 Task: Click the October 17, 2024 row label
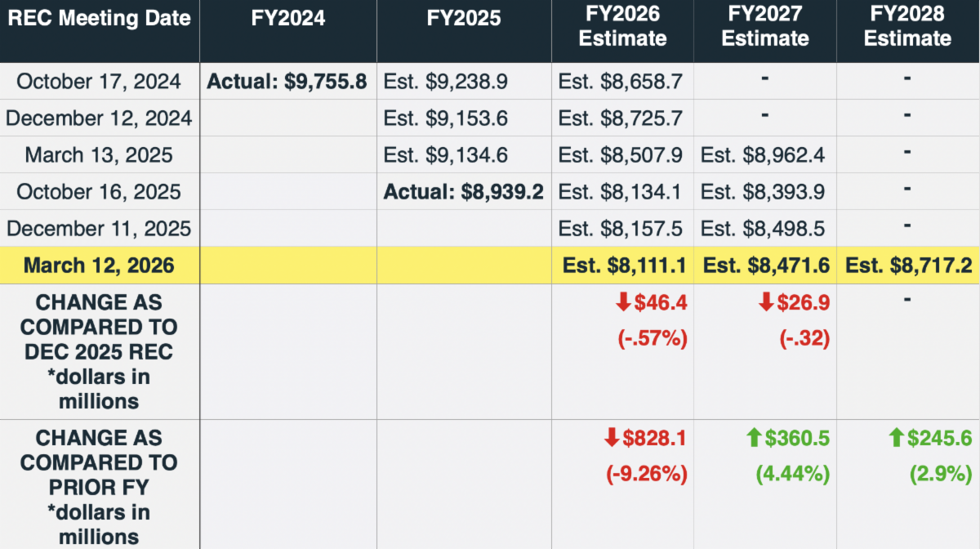pos(99,82)
